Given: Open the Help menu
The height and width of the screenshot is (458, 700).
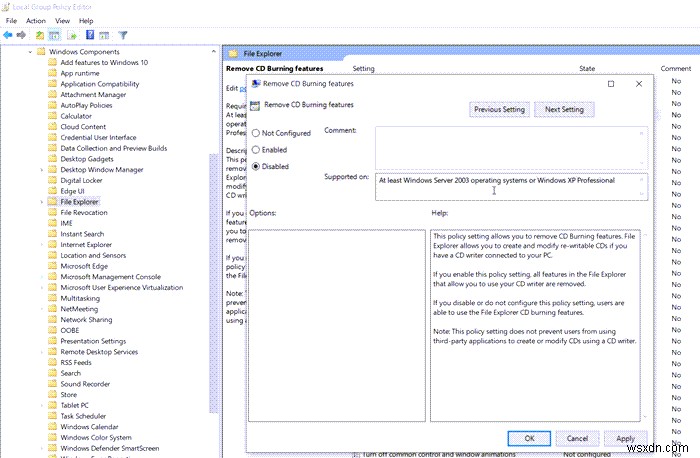Looking at the screenshot, I should (86, 21).
